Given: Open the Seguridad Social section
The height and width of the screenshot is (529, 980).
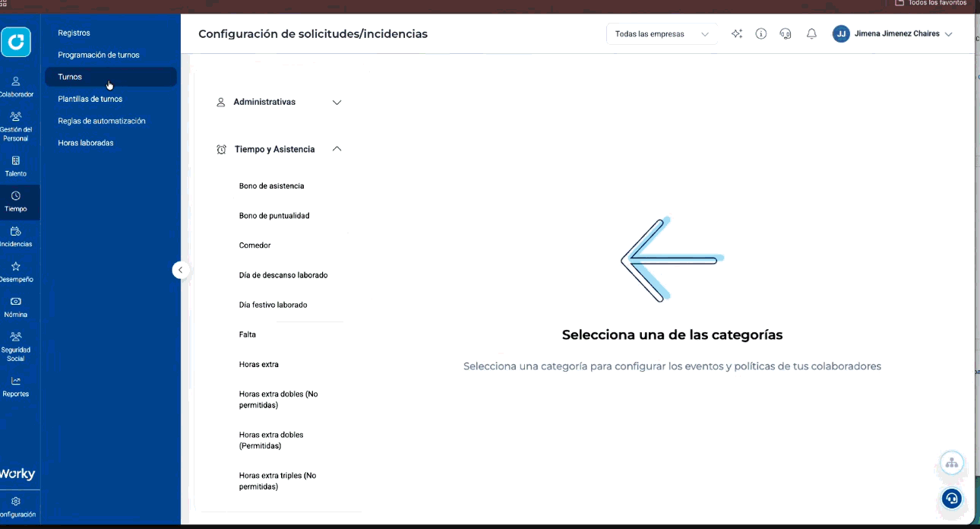Looking at the screenshot, I should click(x=16, y=347).
